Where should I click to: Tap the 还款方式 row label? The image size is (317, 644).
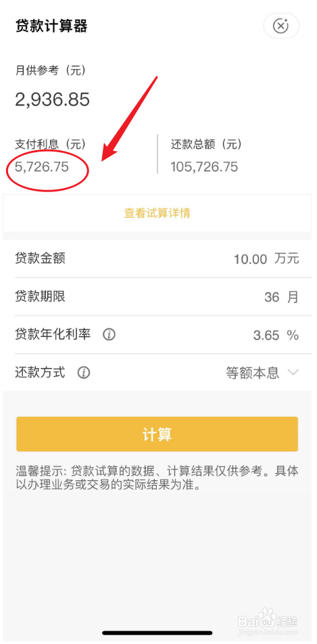click(41, 373)
